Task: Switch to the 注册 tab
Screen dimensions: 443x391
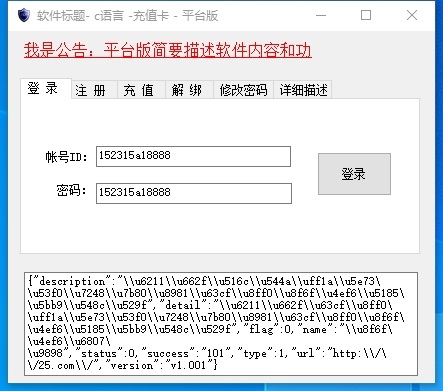Action: pyautogui.click(x=94, y=90)
